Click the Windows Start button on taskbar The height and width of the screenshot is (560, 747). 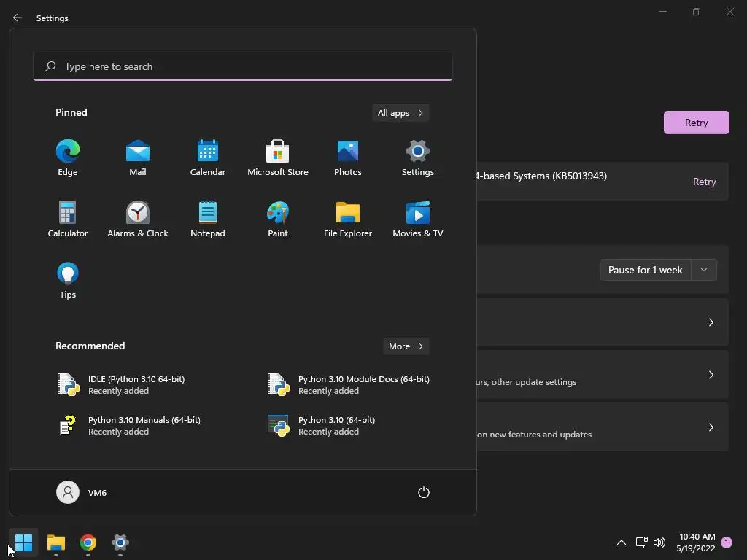click(23, 542)
